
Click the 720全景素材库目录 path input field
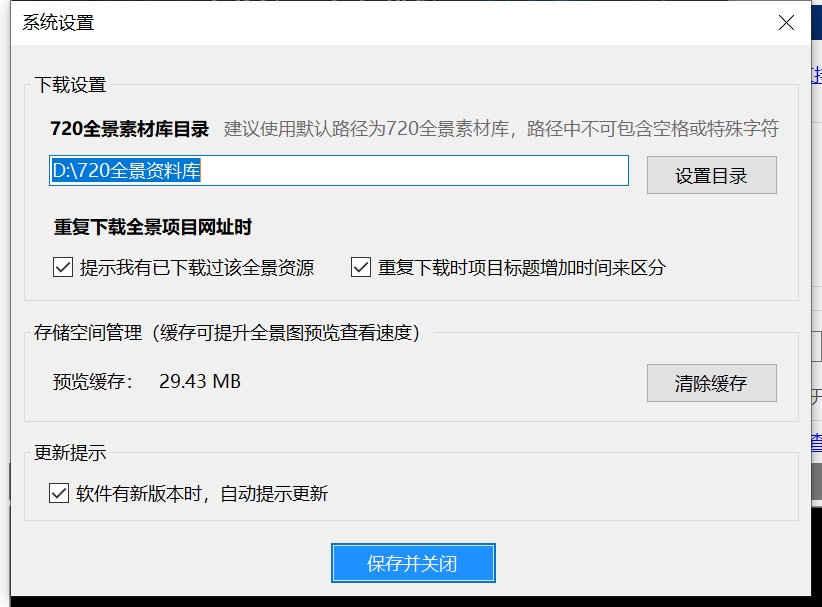(339, 170)
